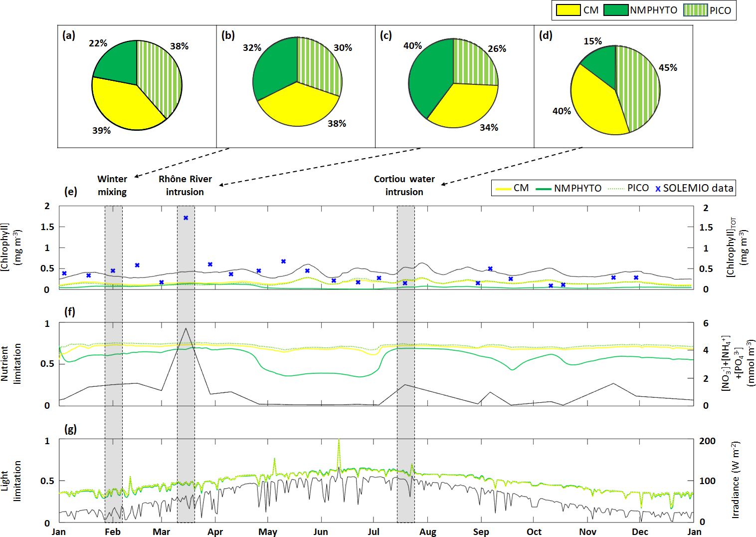Click the Winter mixing annotation label
The height and width of the screenshot is (537, 756).
[x=112, y=185]
